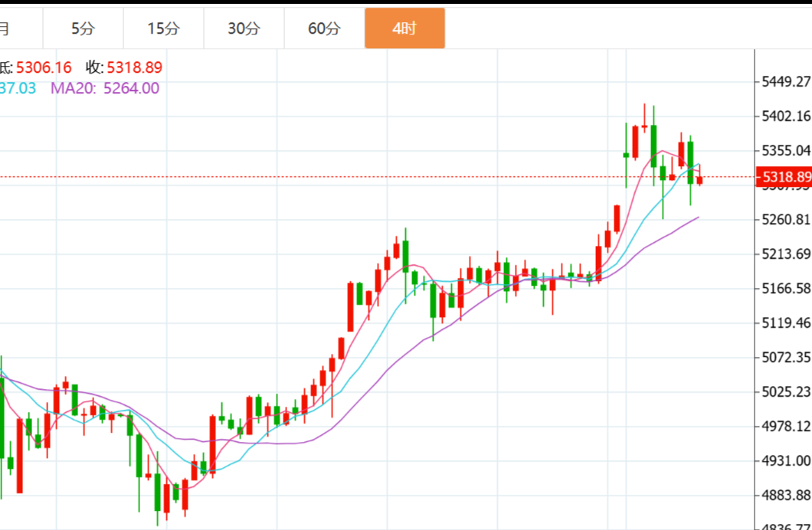Click the highlighted orange 4时 tab
The image size is (812, 530).
coord(404,29)
